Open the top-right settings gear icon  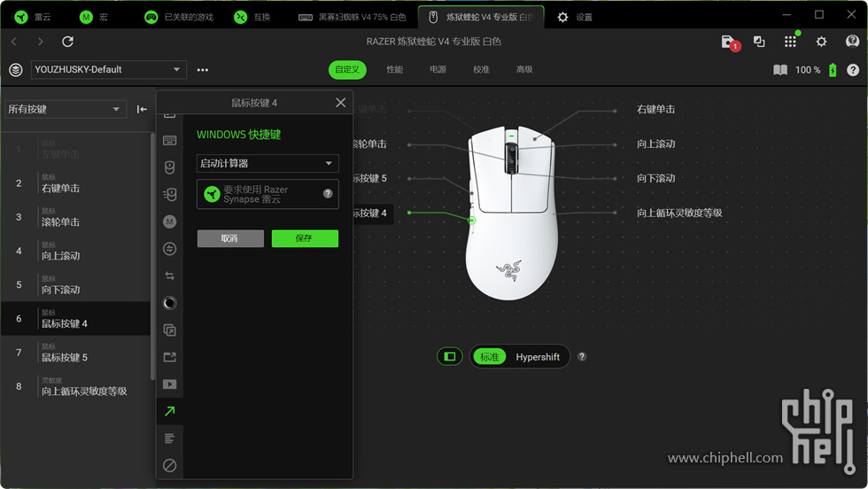click(822, 42)
